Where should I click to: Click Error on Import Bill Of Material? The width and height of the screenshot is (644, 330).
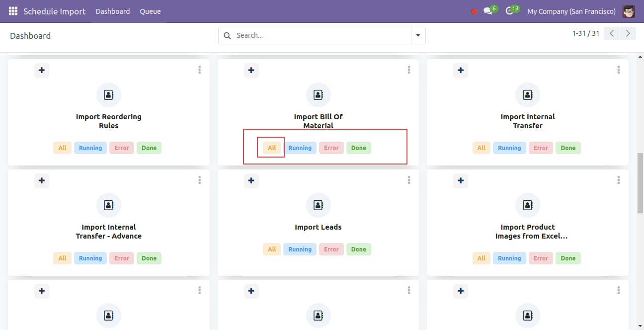331,148
